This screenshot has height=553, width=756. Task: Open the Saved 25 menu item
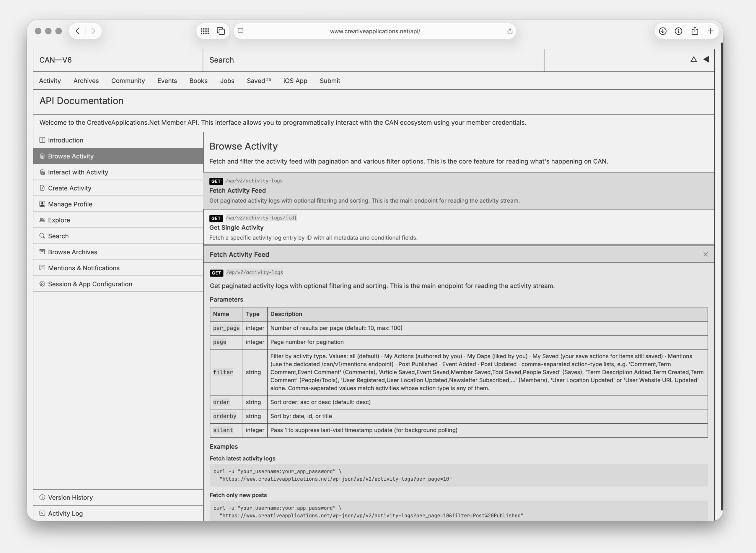259,81
